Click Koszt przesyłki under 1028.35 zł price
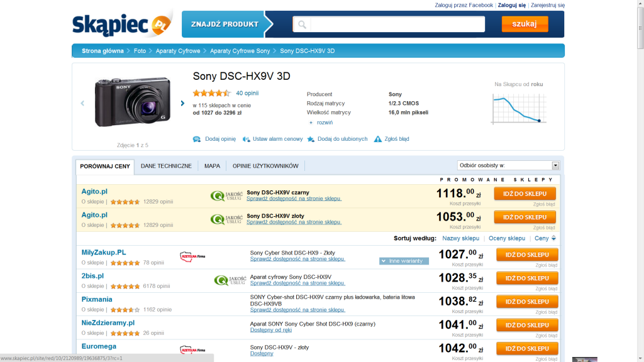Screen dimensions: 644x362 tap(467, 288)
